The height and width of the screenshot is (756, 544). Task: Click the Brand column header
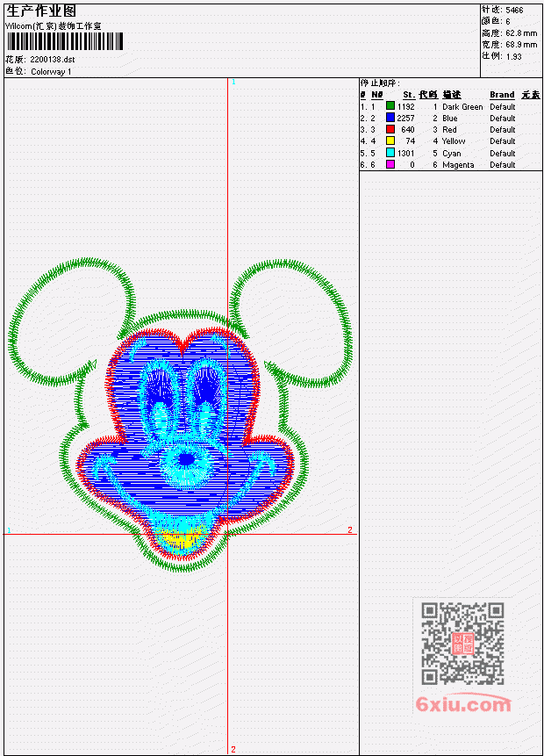point(502,95)
